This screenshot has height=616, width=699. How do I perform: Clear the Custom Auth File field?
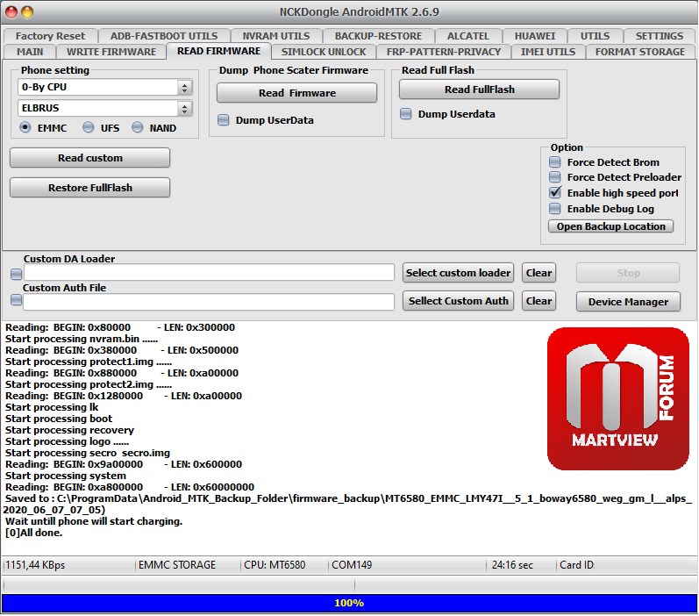pos(539,301)
